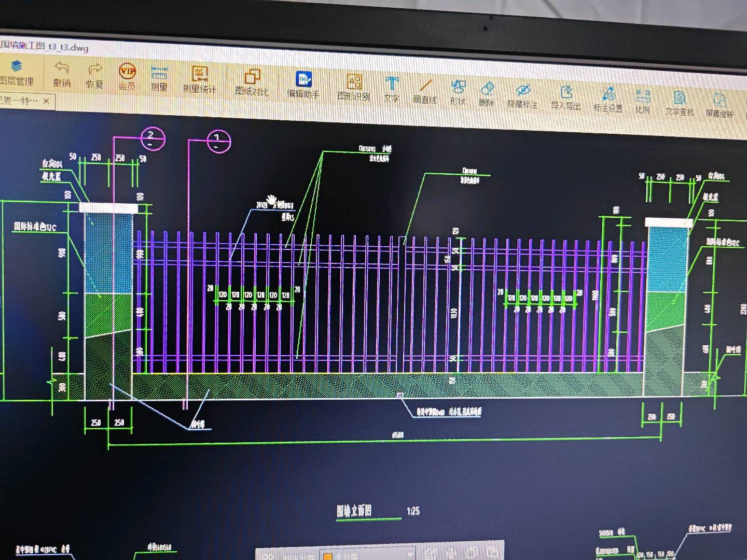Click the file title 围墙施工图_t3_t3.dwg

pyautogui.click(x=44, y=46)
